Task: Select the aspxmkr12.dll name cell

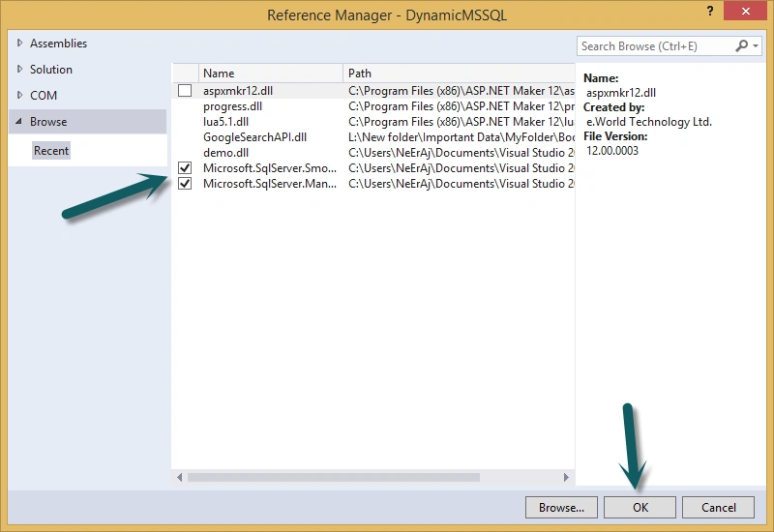Action: (x=238, y=91)
